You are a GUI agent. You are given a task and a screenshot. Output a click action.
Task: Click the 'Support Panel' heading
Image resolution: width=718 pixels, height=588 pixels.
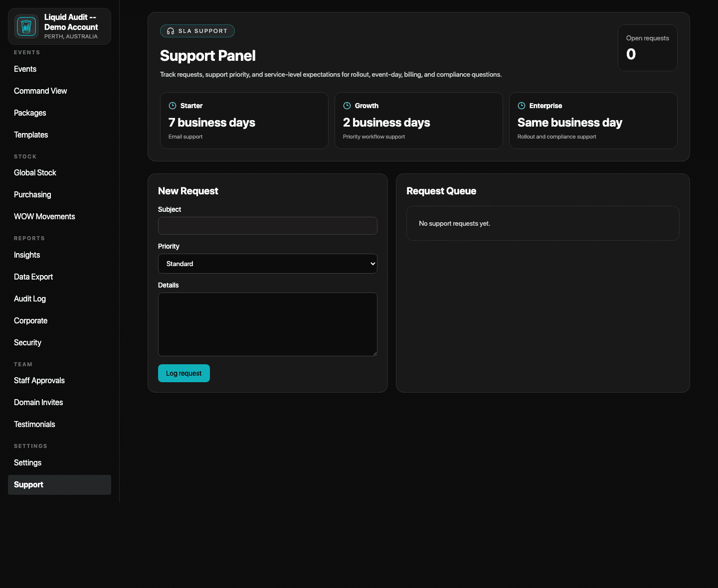tap(208, 56)
